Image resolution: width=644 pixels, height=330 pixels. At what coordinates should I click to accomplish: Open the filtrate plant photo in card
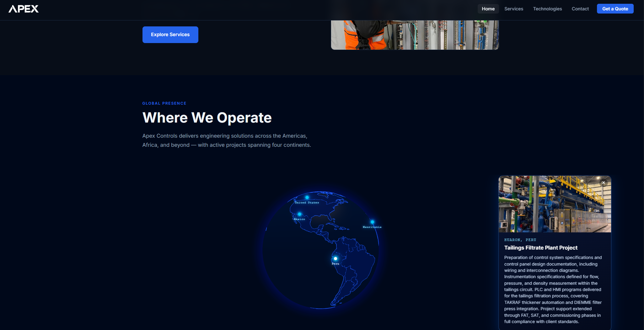pos(555,204)
